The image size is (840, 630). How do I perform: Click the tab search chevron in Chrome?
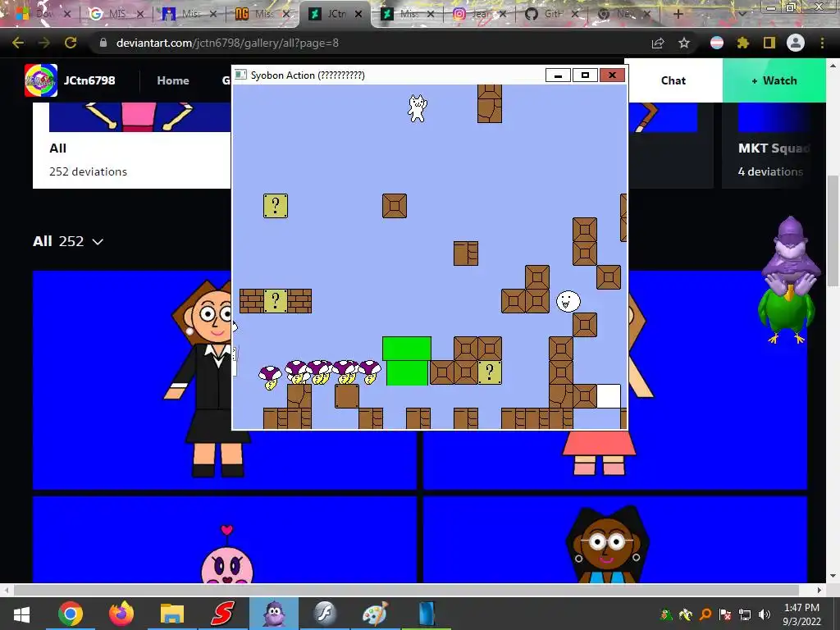[742, 14]
